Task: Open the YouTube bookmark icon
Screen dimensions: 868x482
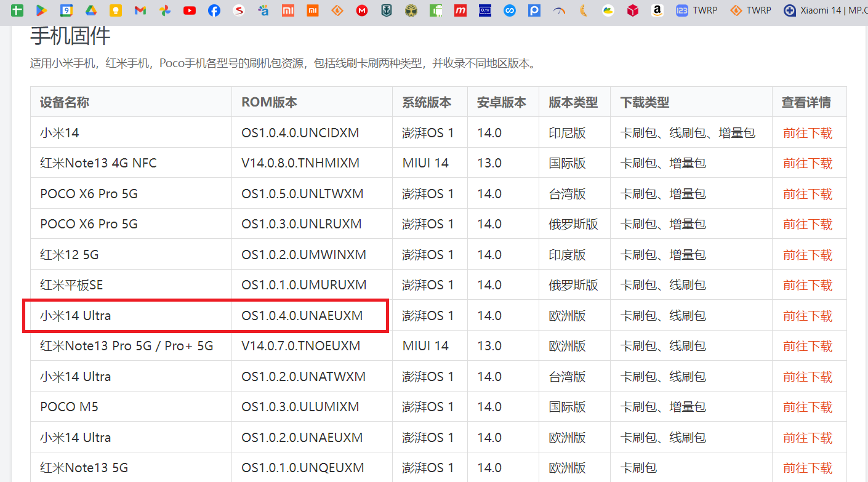Action: (190, 10)
